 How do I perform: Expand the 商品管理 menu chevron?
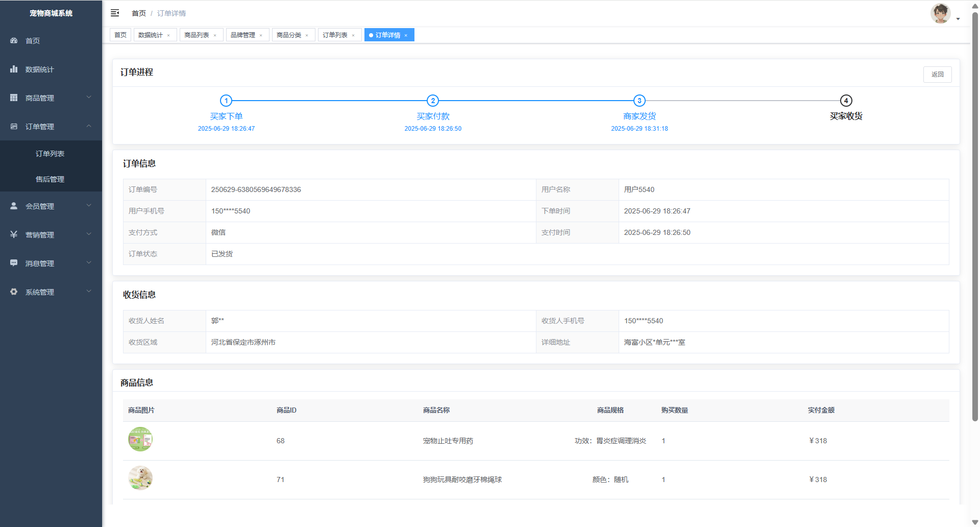[89, 98]
